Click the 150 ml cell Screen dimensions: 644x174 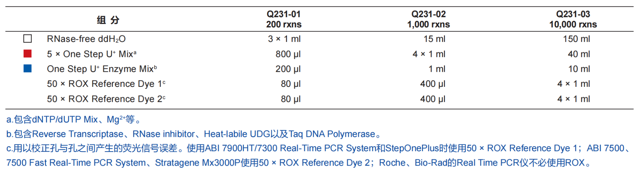576,39
